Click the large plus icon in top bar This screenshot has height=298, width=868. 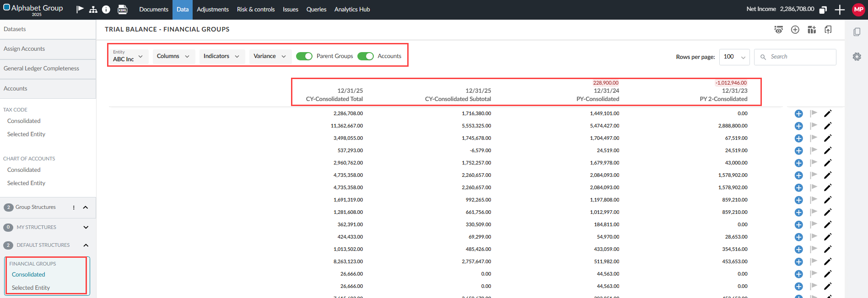coord(840,10)
